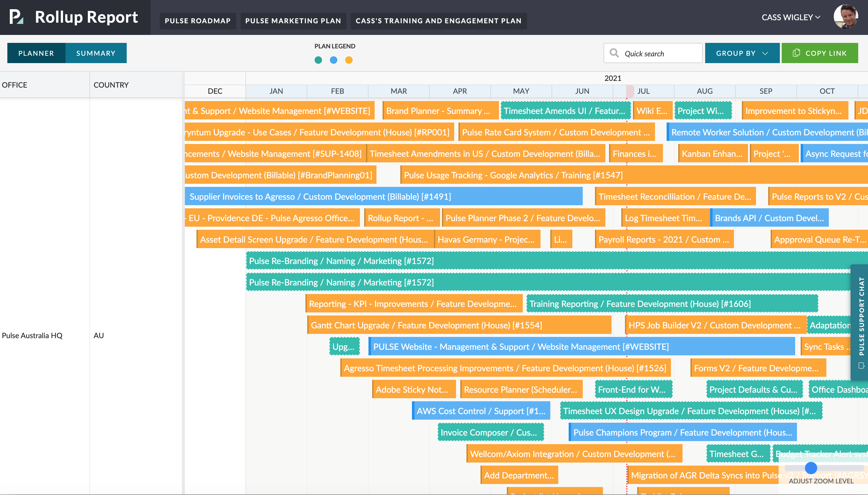The width and height of the screenshot is (868, 495).
Task: Open Invoice Composer / Cus... bar
Action: pos(491,432)
